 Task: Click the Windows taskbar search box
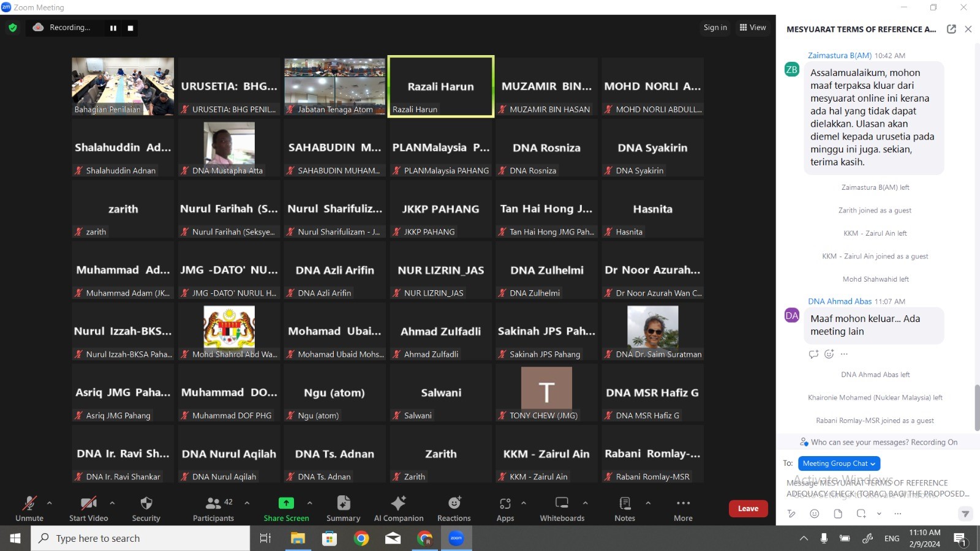coord(140,538)
